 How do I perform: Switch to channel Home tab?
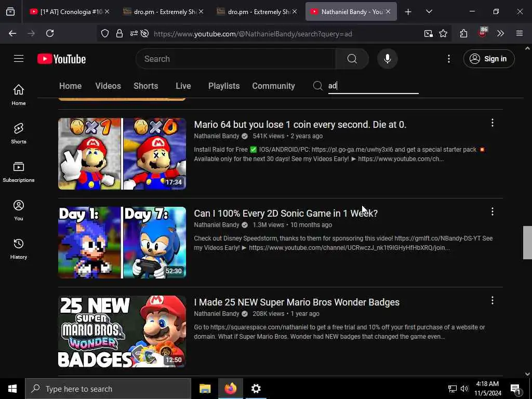click(70, 86)
